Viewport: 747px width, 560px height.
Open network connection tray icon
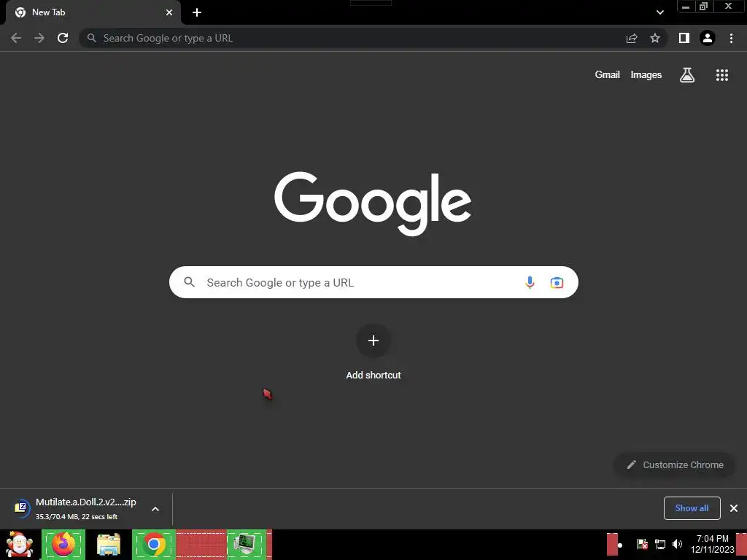tap(659, 544)
